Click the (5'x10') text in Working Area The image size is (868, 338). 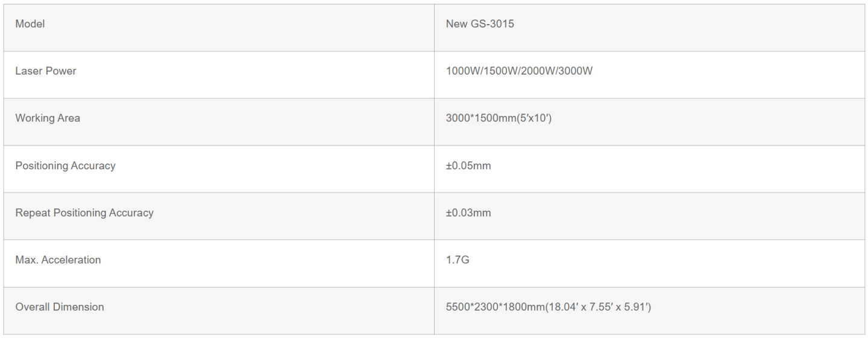533,118
